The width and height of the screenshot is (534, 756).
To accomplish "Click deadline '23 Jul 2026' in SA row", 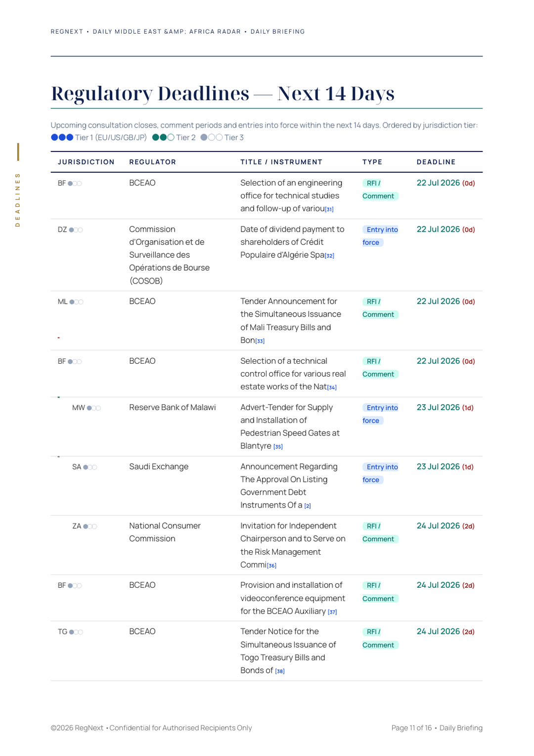I will (438, 467).
